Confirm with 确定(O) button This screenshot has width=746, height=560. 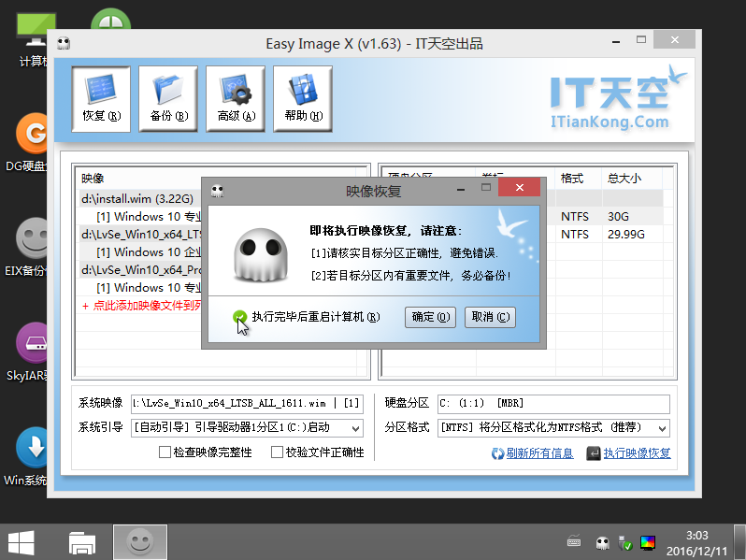coord(431,317)
